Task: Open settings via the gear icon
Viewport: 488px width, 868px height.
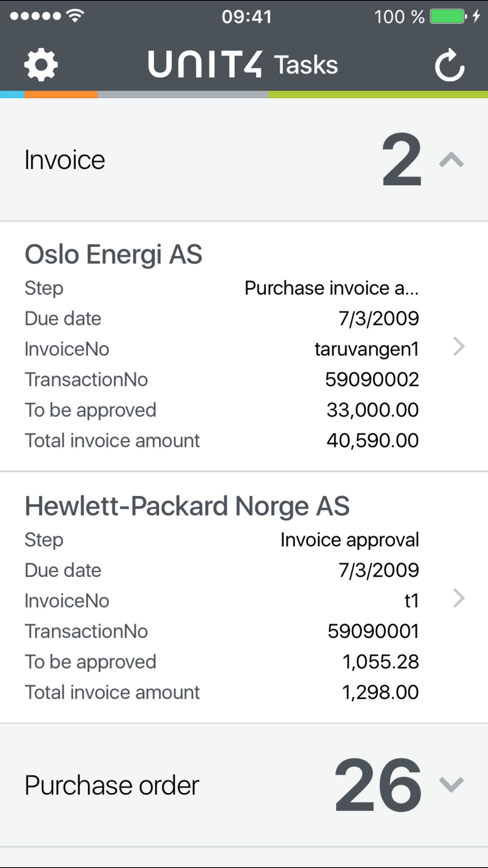Action: click(x=41, y=65)
